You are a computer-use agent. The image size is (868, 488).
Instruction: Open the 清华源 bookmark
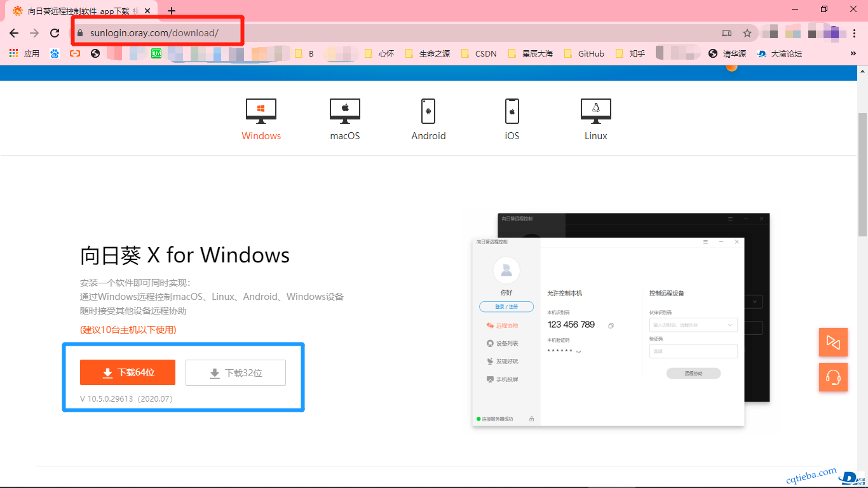point(728,54)
